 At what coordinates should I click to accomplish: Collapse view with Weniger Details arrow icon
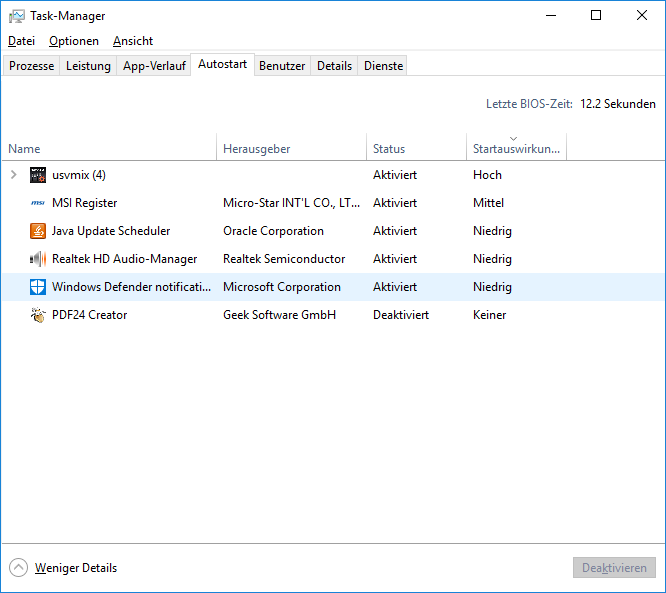(x=18, y=568)
